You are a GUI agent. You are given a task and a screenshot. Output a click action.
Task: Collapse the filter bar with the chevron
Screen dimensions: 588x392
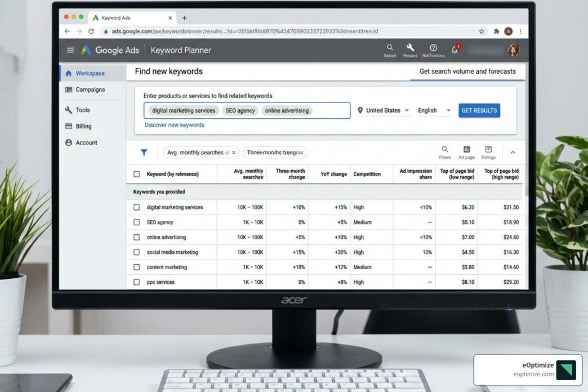[513, 152]
